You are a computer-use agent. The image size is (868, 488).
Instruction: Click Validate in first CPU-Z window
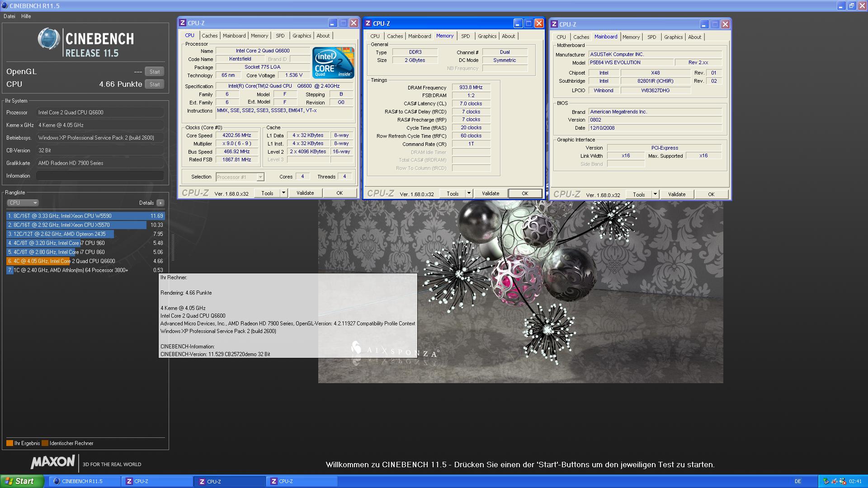[305, 193]
